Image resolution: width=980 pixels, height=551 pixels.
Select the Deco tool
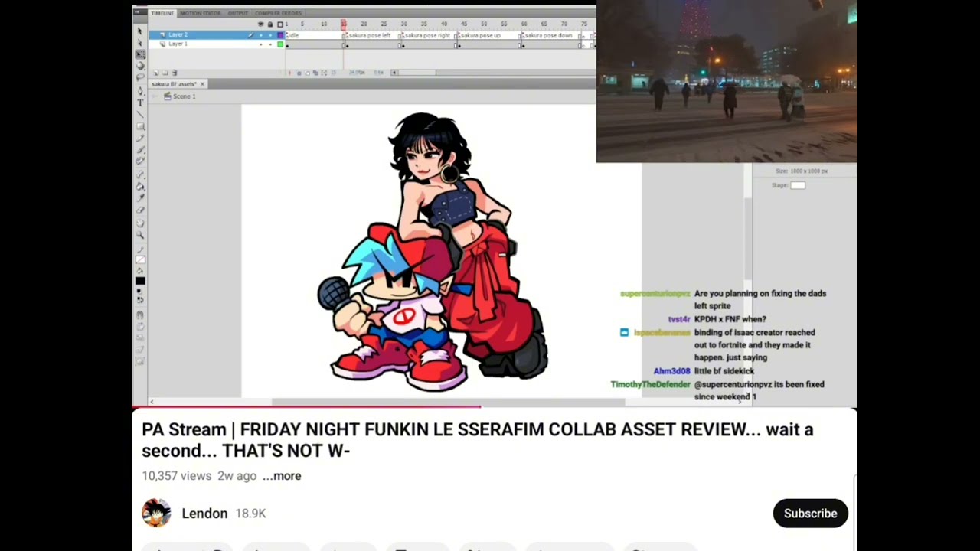click(141, 160)
